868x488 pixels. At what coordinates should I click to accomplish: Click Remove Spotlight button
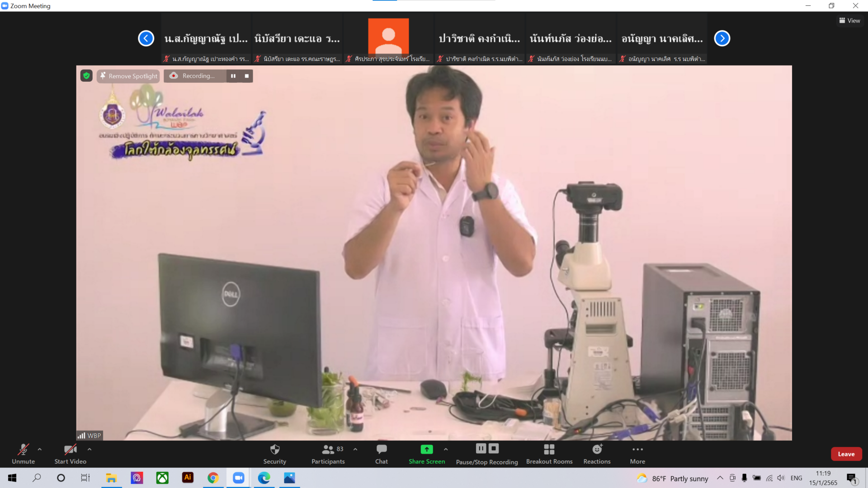[x=129, y=76]
